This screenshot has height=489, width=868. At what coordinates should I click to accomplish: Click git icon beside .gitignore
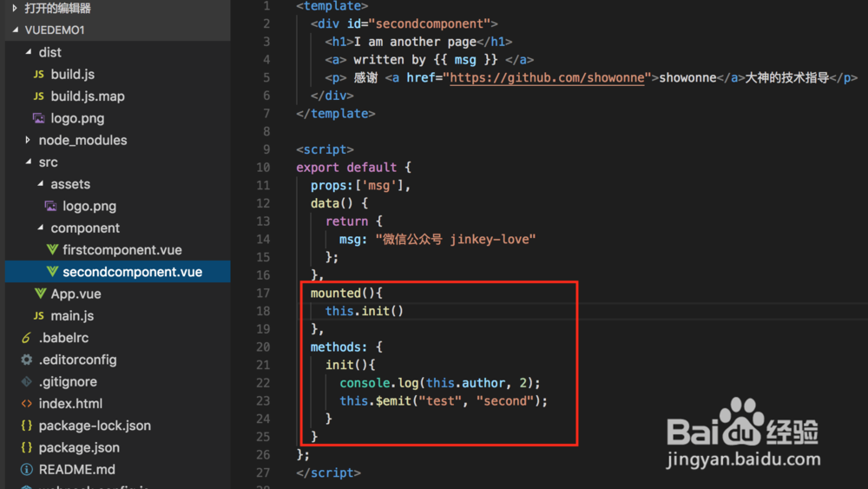click(x=27, y=381)
